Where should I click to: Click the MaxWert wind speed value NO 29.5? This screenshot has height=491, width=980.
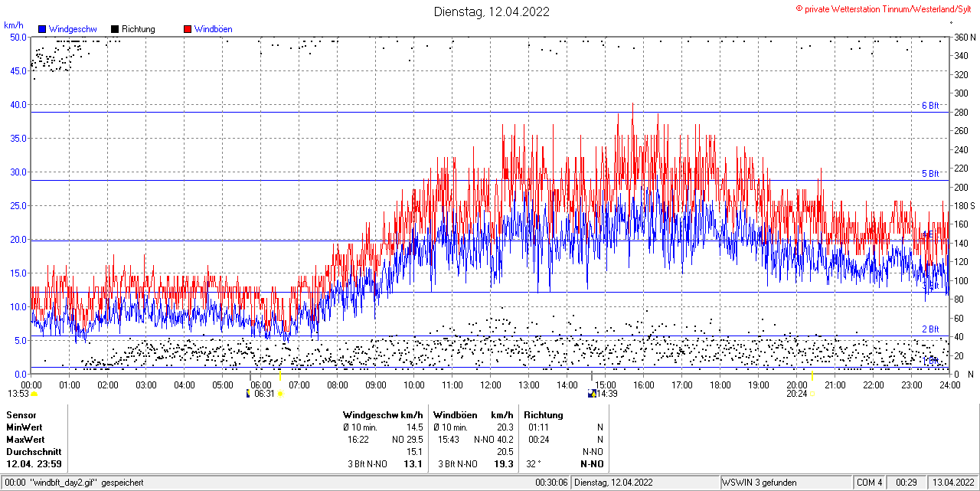click(408, 440)
